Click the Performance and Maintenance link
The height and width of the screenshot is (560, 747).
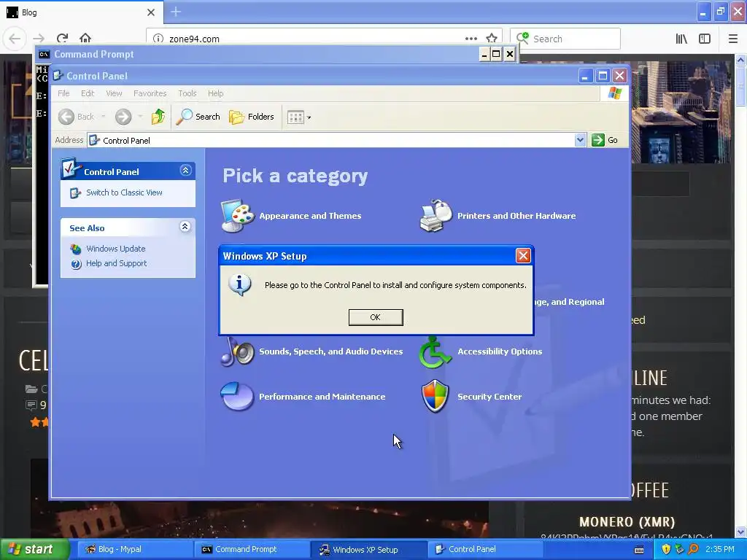click(x=322, y=397)
